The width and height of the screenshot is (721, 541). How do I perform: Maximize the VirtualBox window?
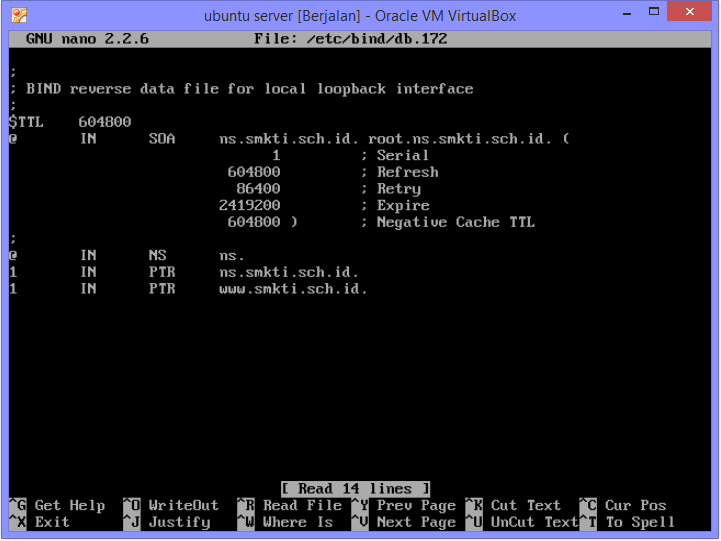point(654,11)
